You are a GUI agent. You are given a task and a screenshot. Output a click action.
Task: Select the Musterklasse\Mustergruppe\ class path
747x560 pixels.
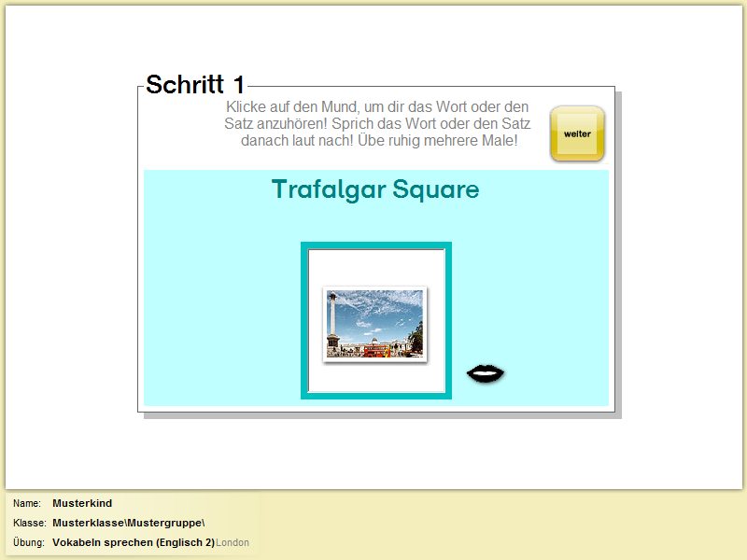pos(128,523)
